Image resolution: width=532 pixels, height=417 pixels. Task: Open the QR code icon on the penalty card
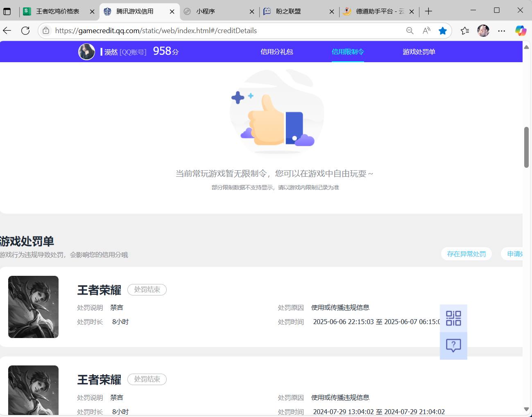click(x=453, y=318)
